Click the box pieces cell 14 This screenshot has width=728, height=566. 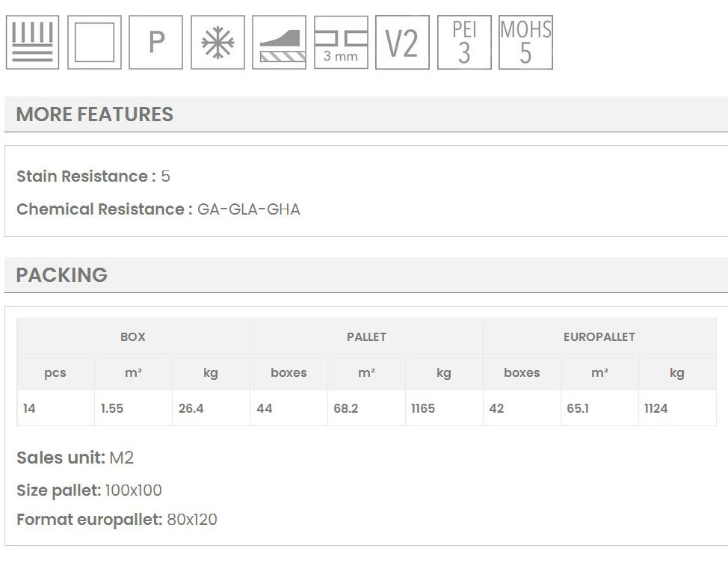(29, 409)
